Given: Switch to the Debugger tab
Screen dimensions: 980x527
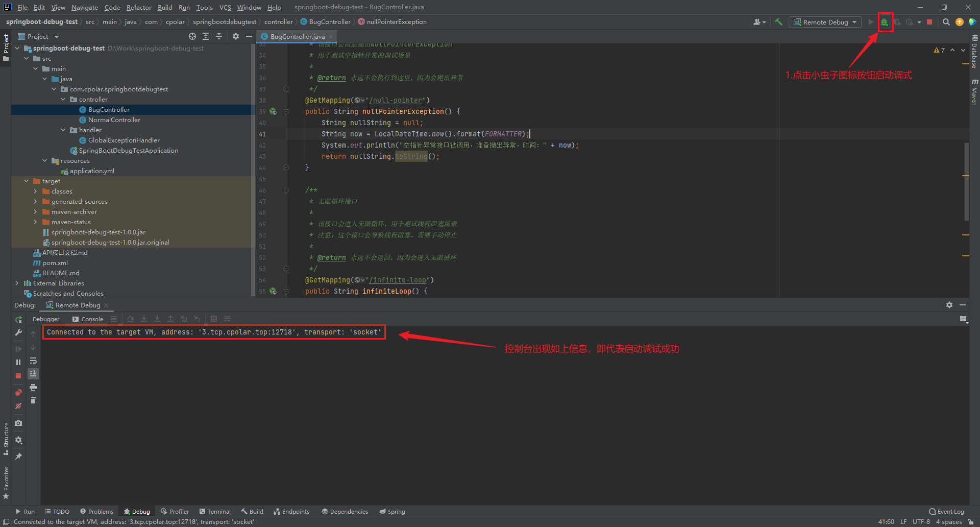Looking at the screenshot, I should pos(46,319).
